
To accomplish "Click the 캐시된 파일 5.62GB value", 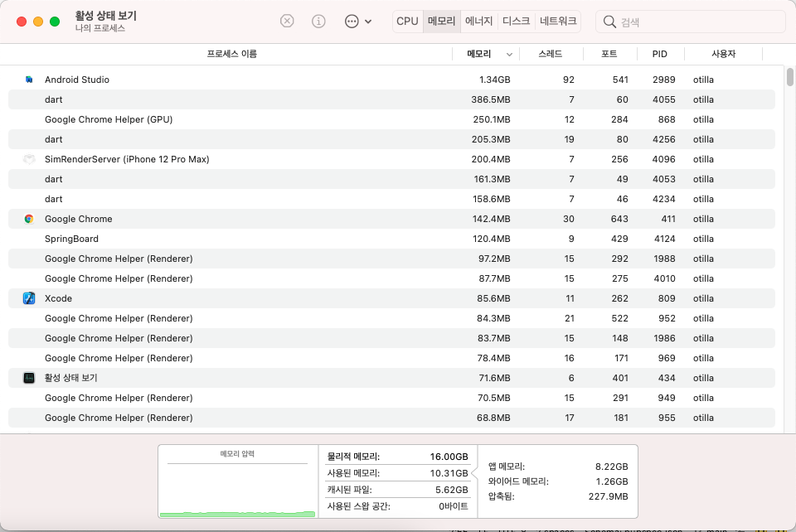I will 451,490.
